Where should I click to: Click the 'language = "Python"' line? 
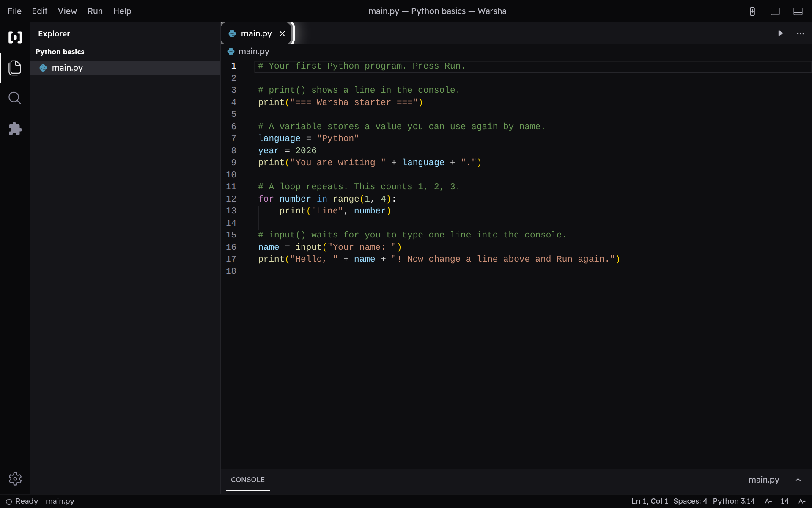pos(308,138)
